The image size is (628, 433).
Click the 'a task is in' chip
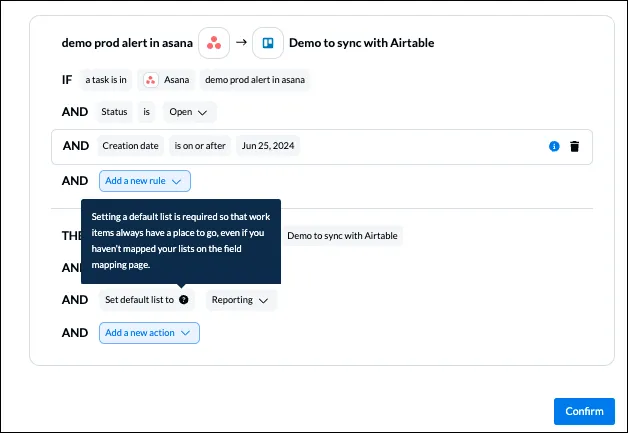tap(106, 80)
